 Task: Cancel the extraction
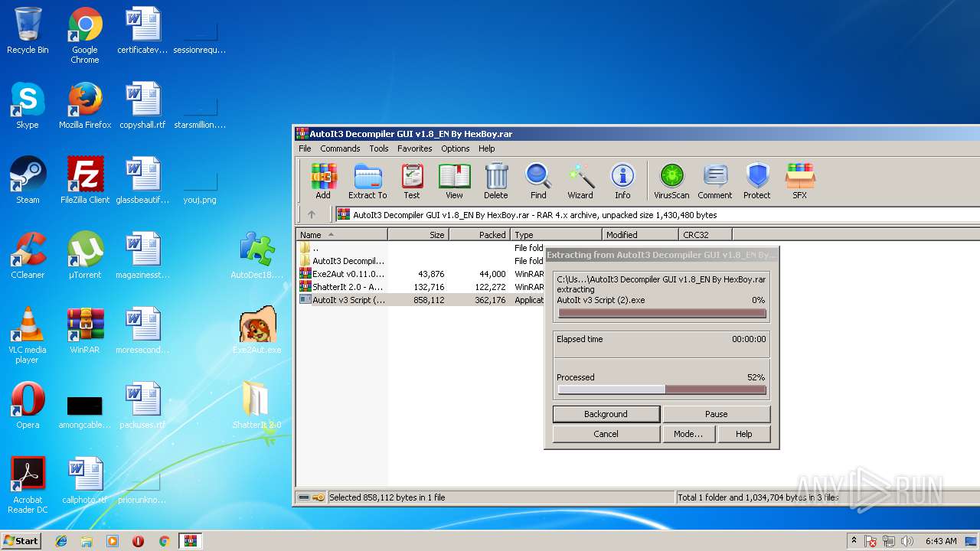[x=606, y=434]
